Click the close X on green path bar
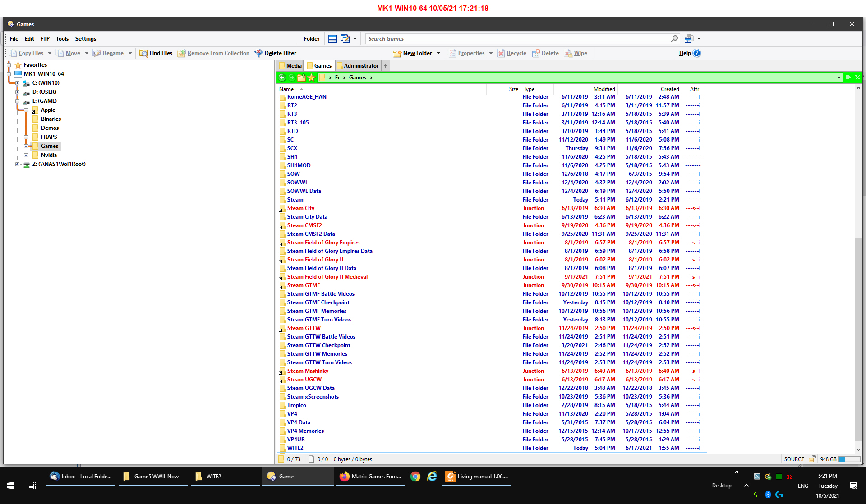Image resolution: width=866 pixels, height=504 pixels. tap(857, 78)
